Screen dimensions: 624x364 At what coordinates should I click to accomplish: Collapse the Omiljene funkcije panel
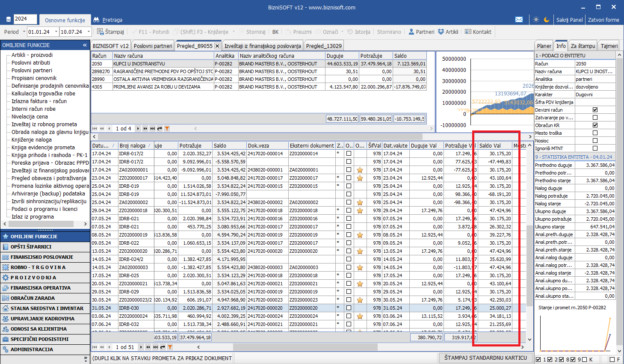pos(85,45)
